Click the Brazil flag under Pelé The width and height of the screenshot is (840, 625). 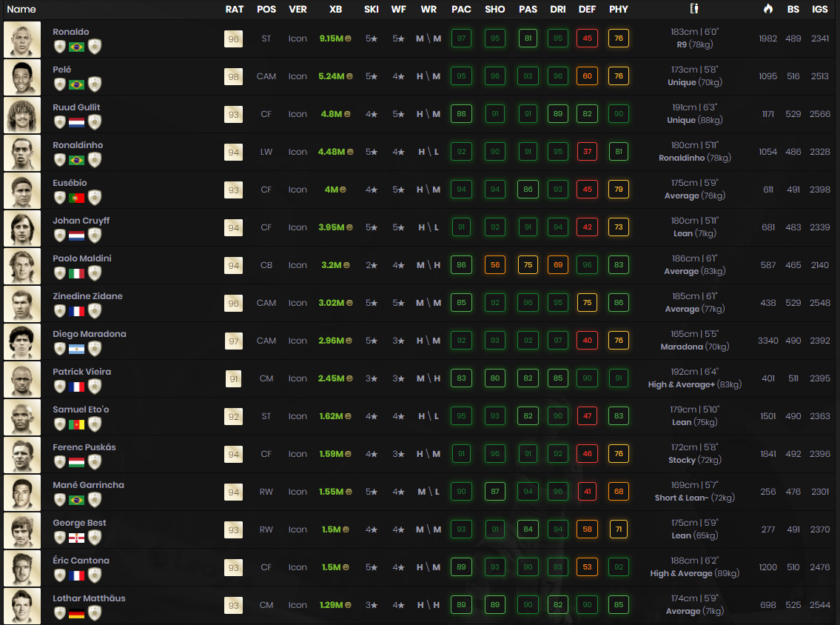tap(77, 84)
